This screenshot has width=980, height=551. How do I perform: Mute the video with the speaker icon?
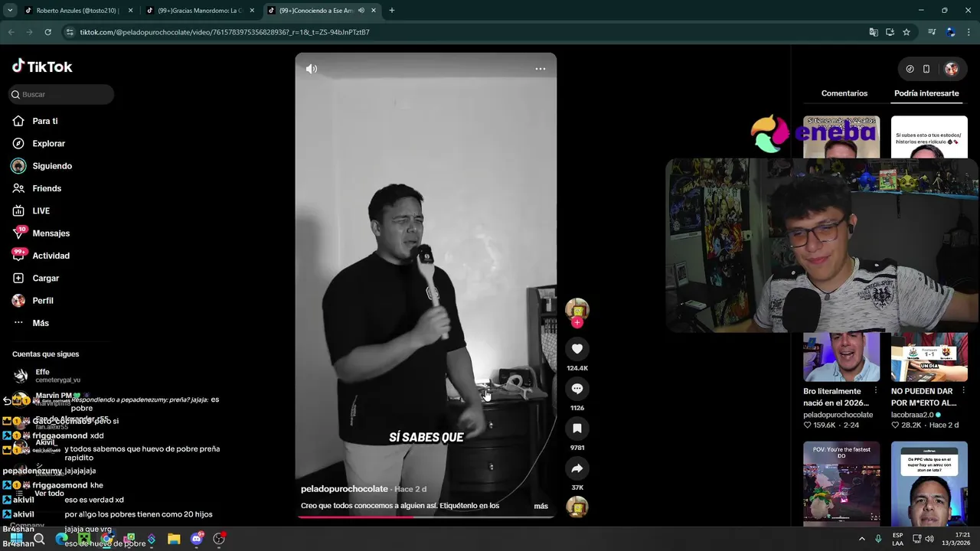tap(312, 69)
